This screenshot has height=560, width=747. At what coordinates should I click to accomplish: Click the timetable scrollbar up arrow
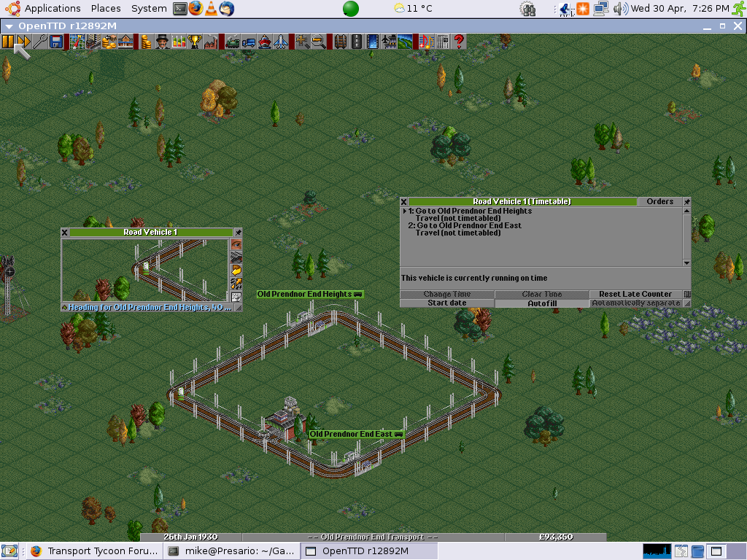pos(686,211)
